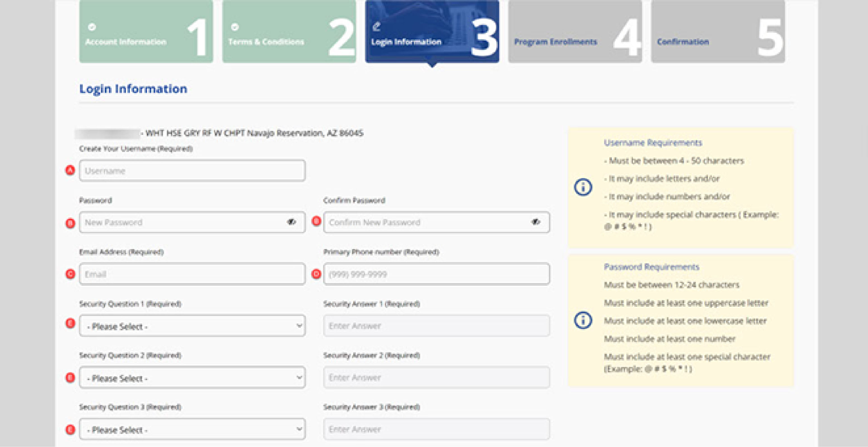
Task: Click red marker beside Email field
Action: [x=70, y=274]
